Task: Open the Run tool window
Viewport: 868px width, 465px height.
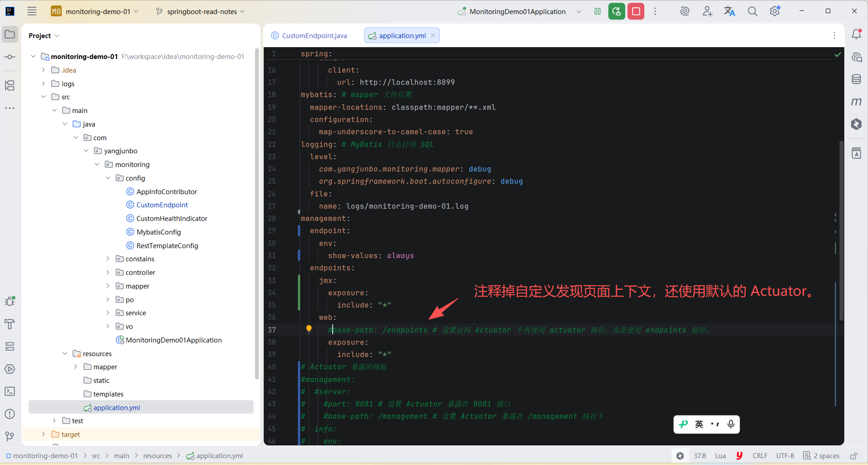Action: point(10,369)
